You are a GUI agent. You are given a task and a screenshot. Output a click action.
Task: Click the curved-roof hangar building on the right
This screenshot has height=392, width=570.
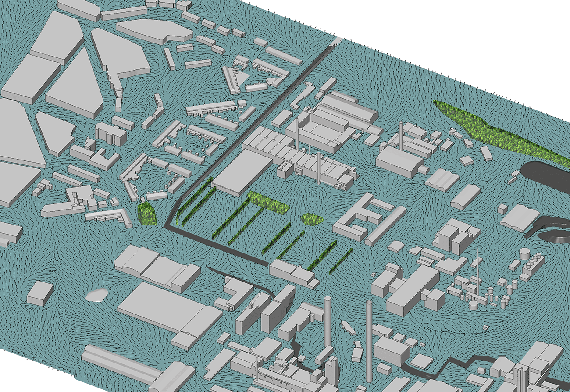point(466,196)
